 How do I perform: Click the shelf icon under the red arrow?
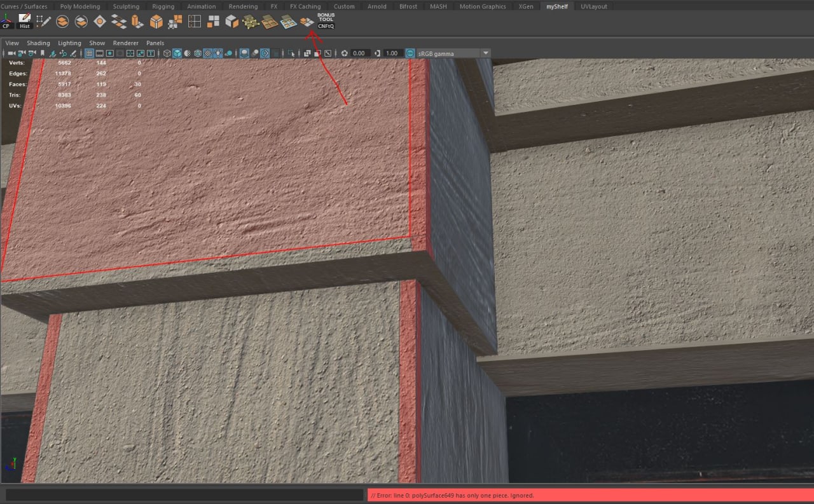click(307, 22)
